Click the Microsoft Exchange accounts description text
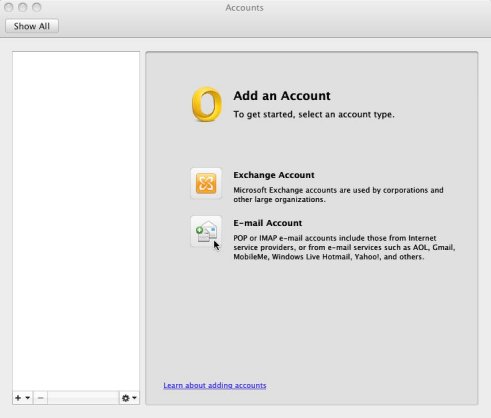Screen dimensions: 491x418 338,195
